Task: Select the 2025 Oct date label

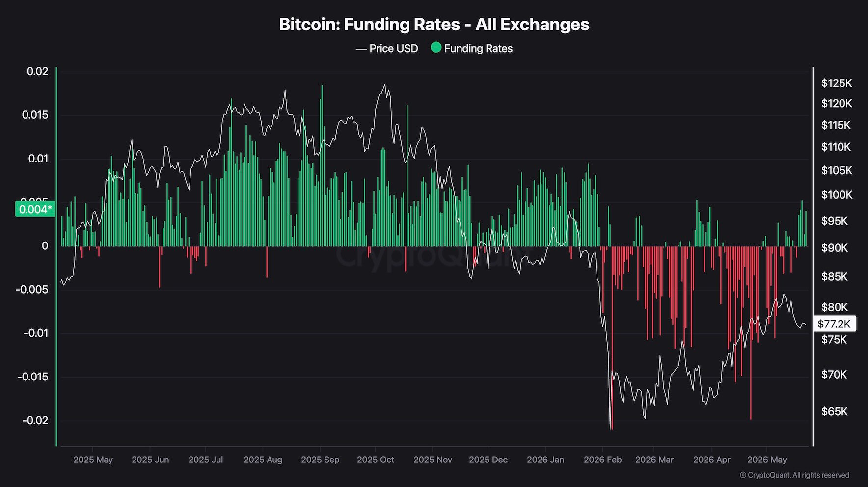Action: pos(376,460)
